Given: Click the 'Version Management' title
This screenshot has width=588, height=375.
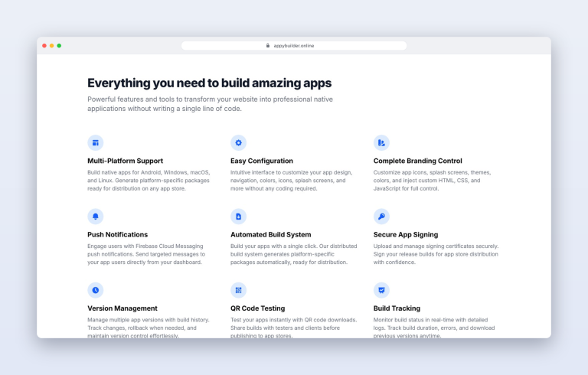Looking at the screenshot, I should point(122,308).
